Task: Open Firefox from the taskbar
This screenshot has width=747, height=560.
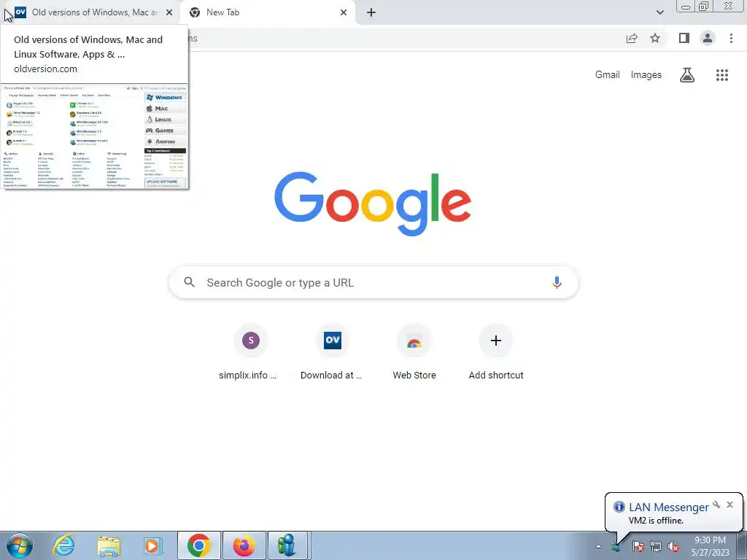Action: (x=244, y=545)
